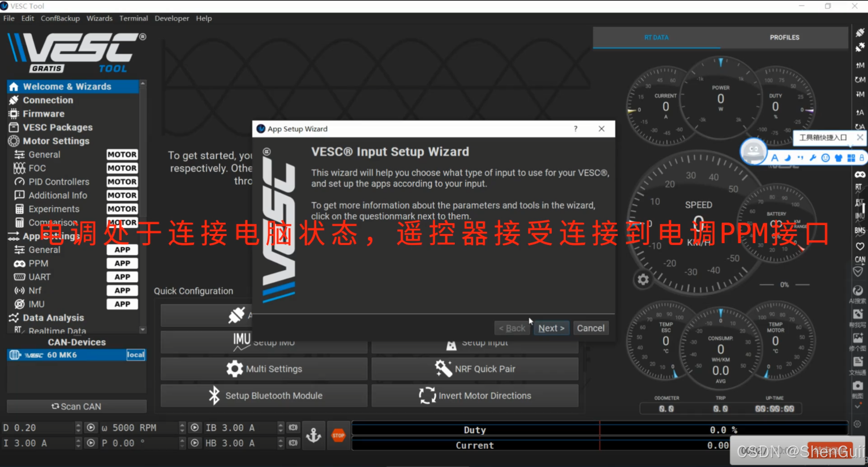Select UART under App Settings
Screen dimensions: 868x467
[x=72, y=277]
